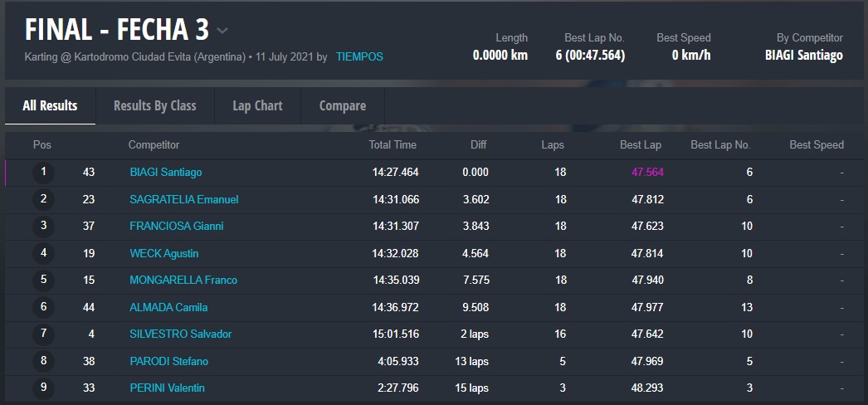
Task: Open the Compare tab
Action: (342, 105)
